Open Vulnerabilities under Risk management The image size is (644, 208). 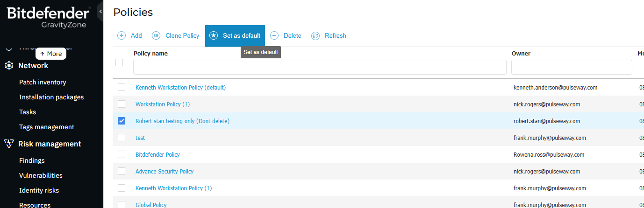click(41, 175)
